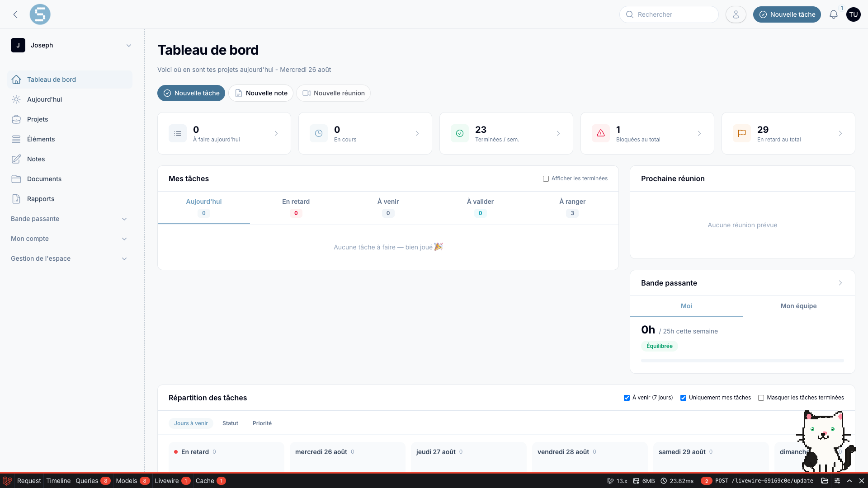Create a Nouvelle note

click(261, 93)
